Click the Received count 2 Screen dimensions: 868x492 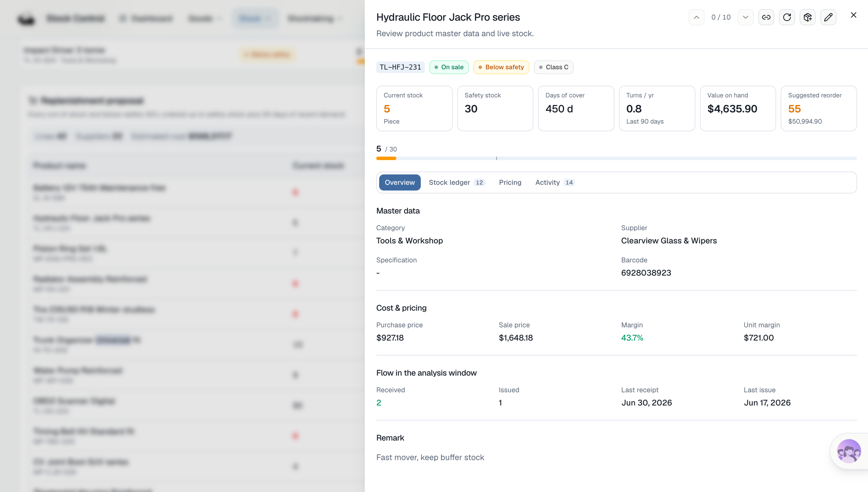(379, 402)
